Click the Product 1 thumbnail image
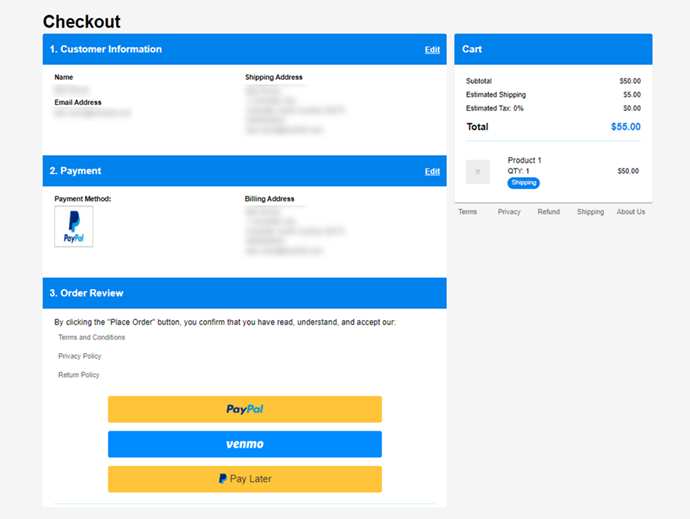This screenshot has height=519, width=690. coord(478,172)
